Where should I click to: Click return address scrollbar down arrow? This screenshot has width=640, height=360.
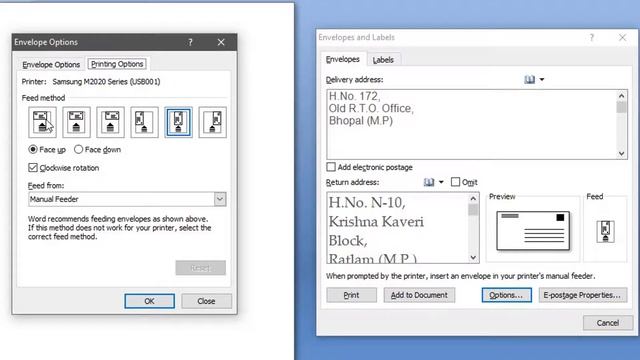tap(473, 258)
